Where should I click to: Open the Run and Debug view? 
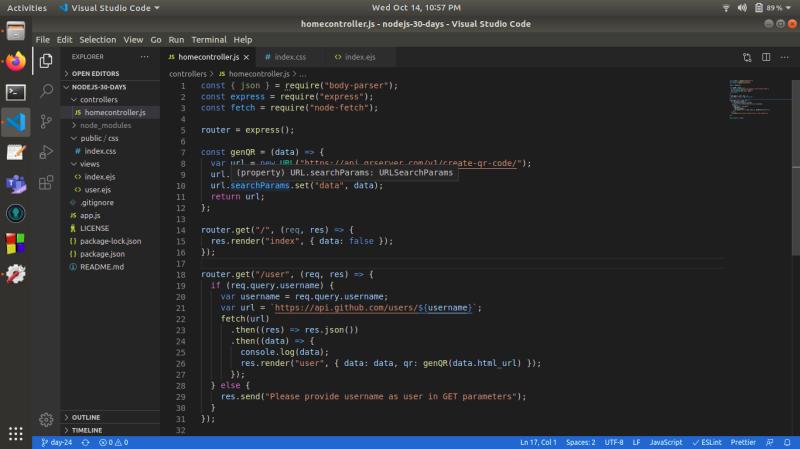click(x=46, y=152)
